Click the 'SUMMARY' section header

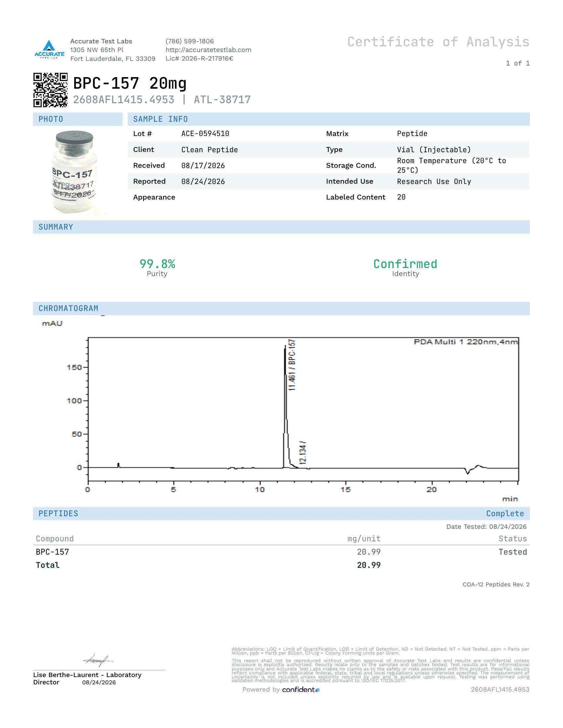pyautogui.click(x=281, y=227)
